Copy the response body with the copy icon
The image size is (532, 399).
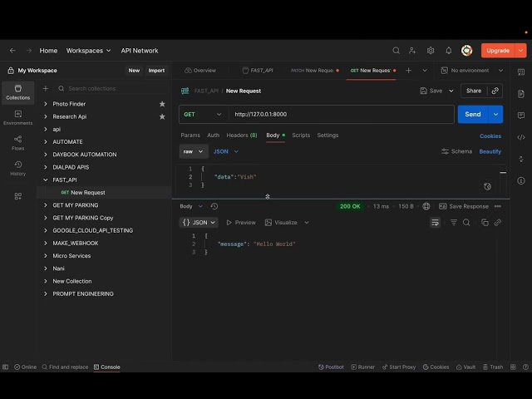(485, 223)
